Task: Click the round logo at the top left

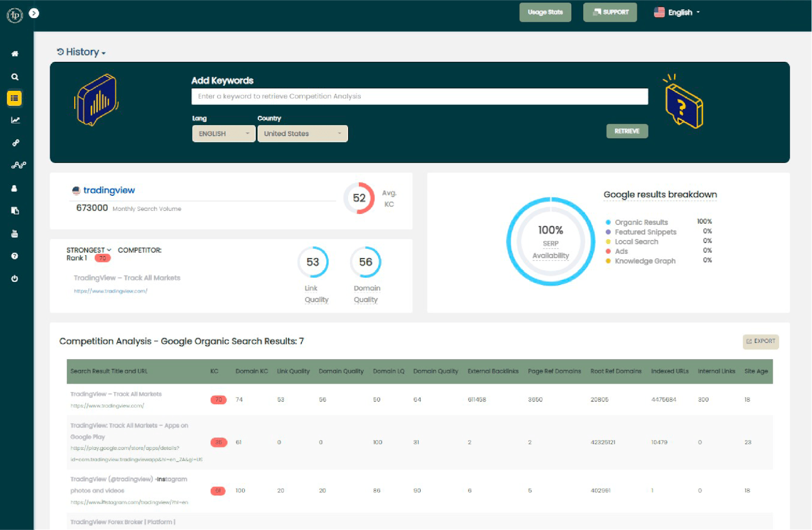Action: [x=15, y=15]
